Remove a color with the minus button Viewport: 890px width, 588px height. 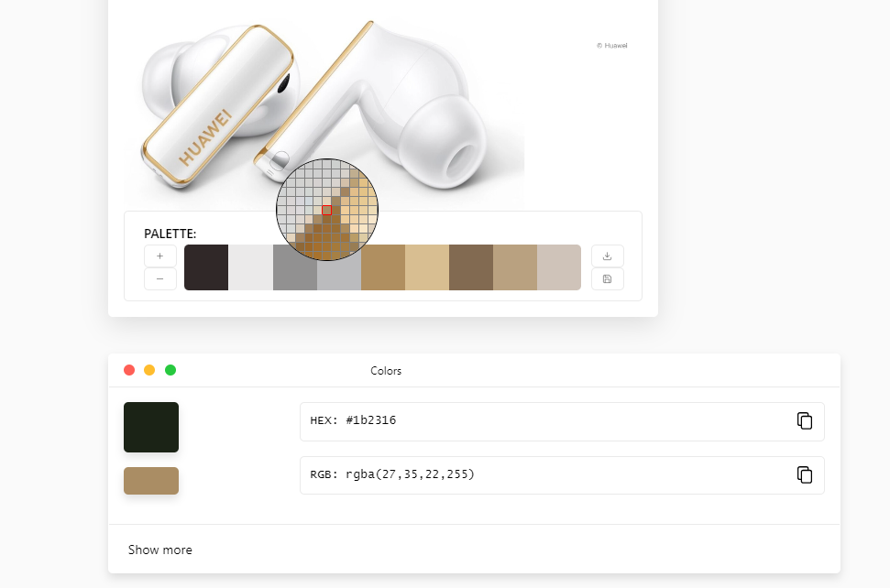pyautogui.click(x=159, y=278)
